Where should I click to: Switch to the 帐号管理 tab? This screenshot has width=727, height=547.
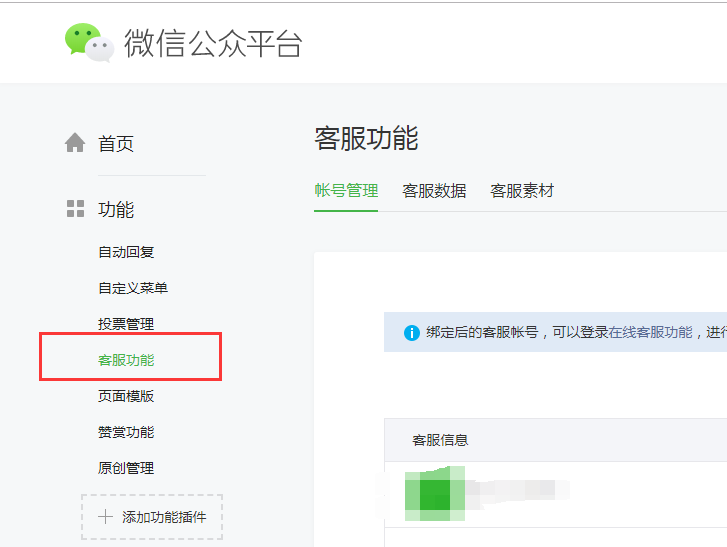tap(346, 191)
